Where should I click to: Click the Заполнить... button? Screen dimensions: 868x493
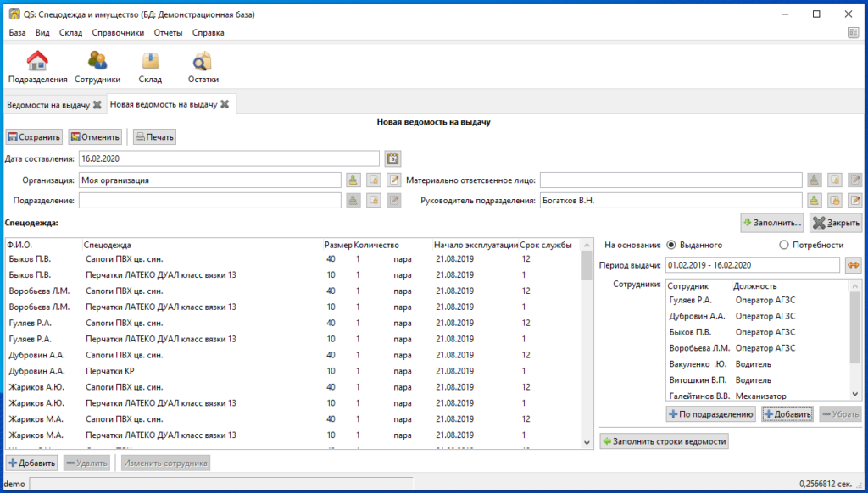(x=772, y=223)
